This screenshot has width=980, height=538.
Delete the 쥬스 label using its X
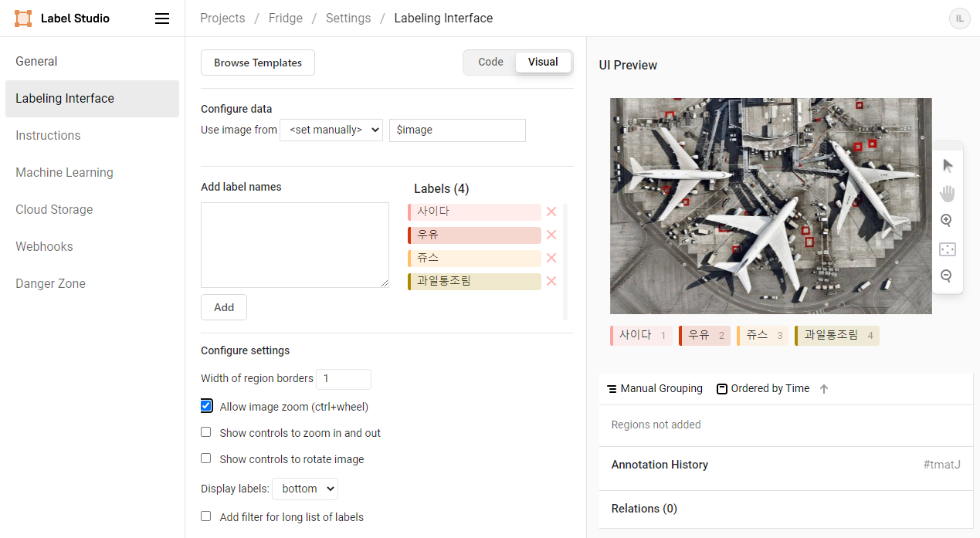551,258
